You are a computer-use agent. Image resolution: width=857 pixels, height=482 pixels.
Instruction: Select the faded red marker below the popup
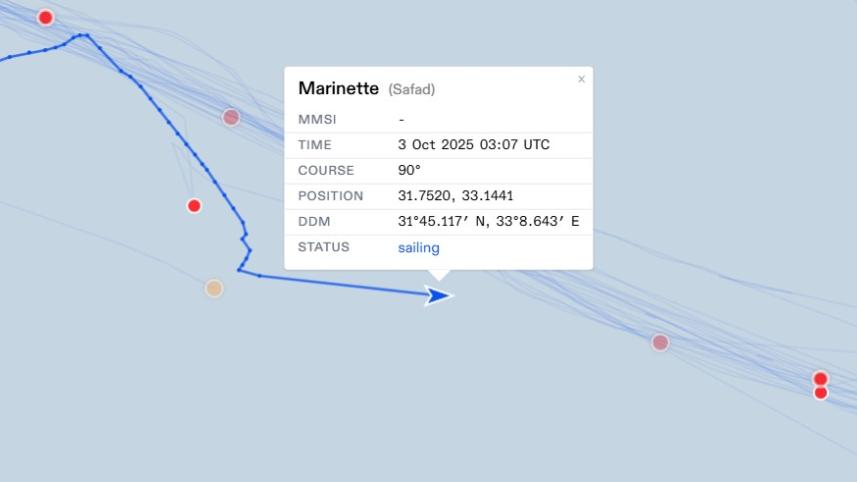pos(660,342)
